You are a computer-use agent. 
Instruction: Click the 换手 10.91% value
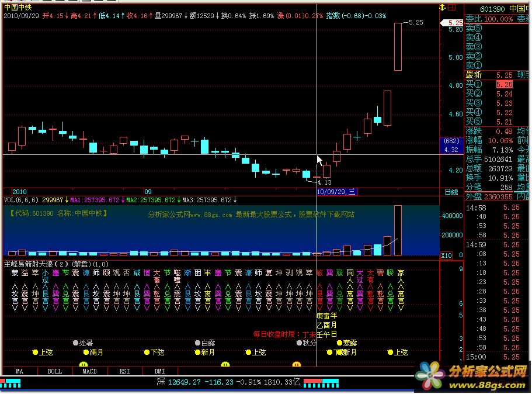click(x=500, y=178)
